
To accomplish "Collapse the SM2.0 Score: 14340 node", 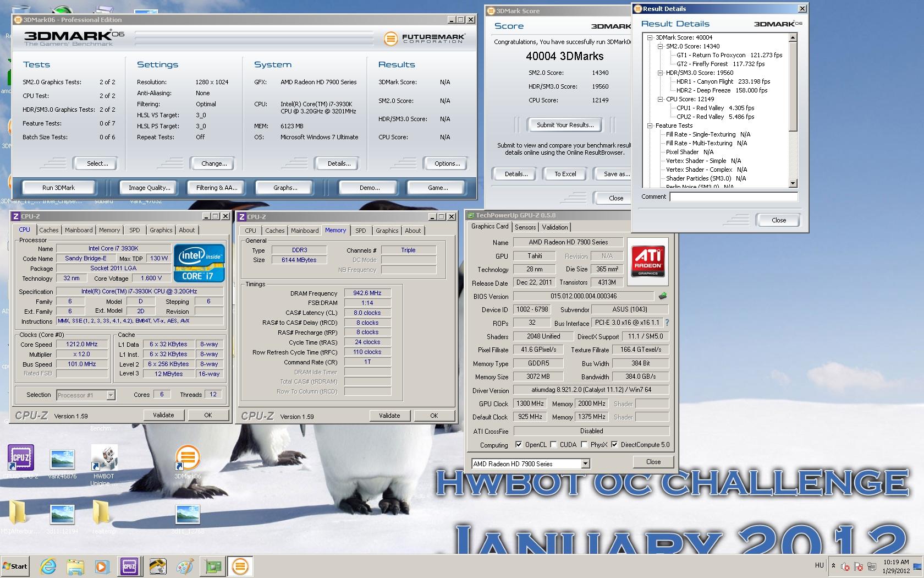I will coord(660,46).
